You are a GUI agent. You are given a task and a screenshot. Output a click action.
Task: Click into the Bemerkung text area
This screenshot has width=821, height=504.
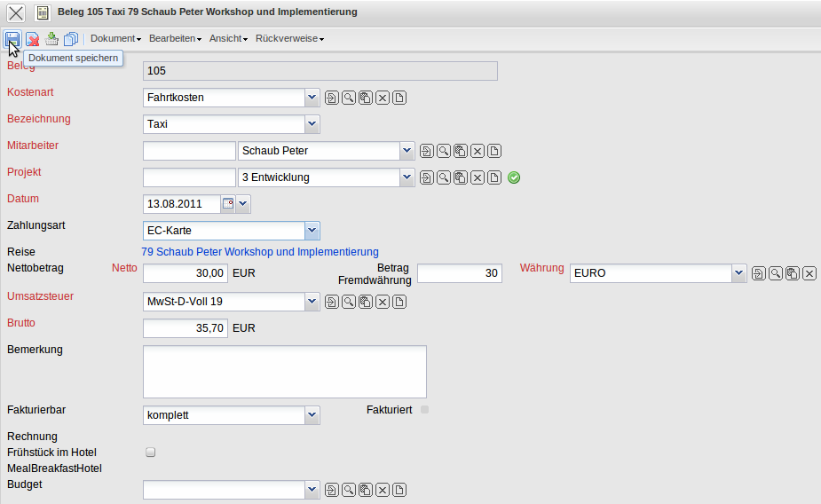coord(284,372)
